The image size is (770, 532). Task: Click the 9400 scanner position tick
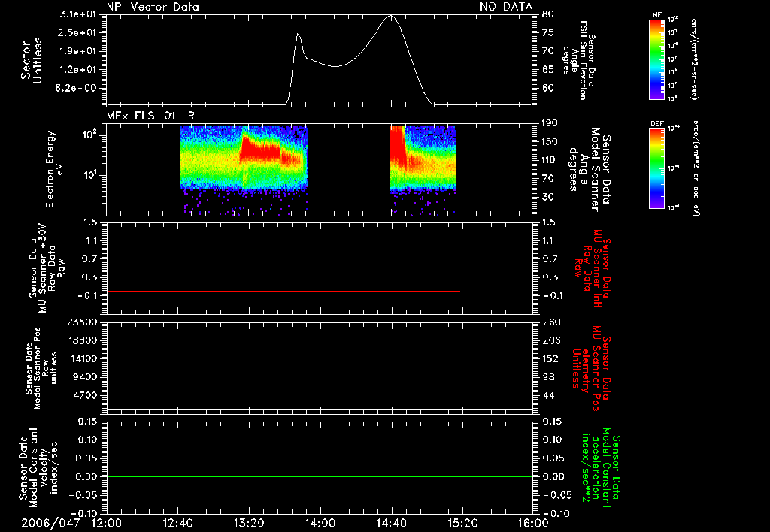pyautogui.click(x=85, y=377)
